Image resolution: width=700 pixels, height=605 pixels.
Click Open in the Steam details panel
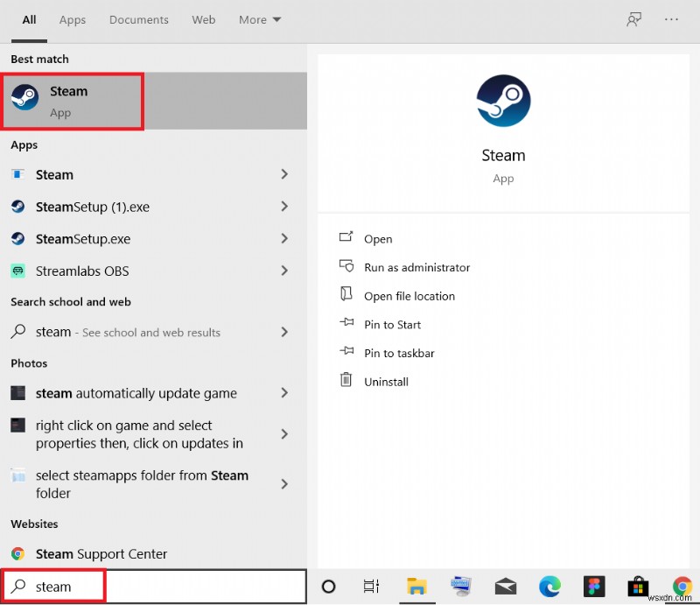coord(378,239)
